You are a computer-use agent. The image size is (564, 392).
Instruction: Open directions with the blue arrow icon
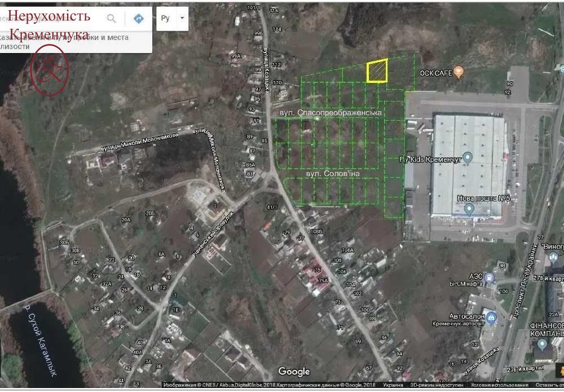click(139, 19)
